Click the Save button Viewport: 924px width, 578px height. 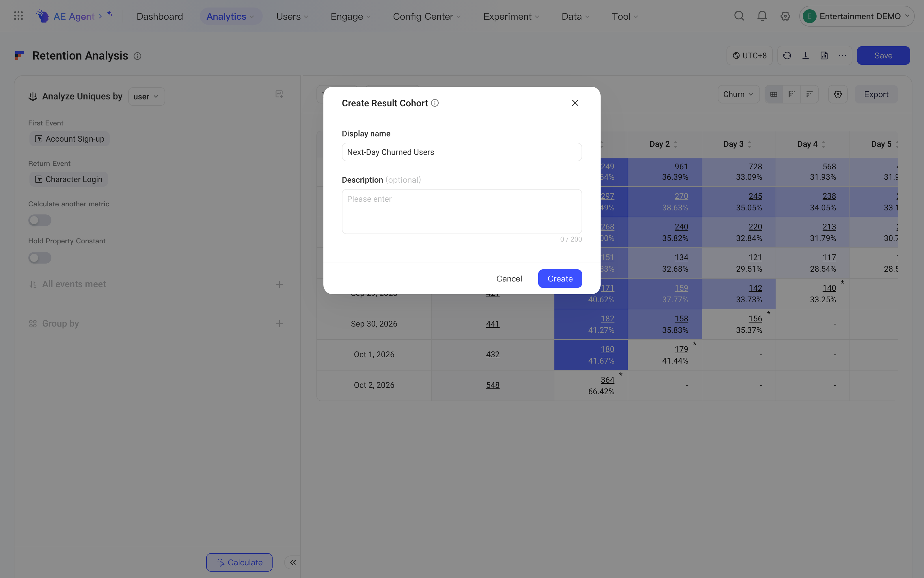pyautogui.click(x=883, y=56)
